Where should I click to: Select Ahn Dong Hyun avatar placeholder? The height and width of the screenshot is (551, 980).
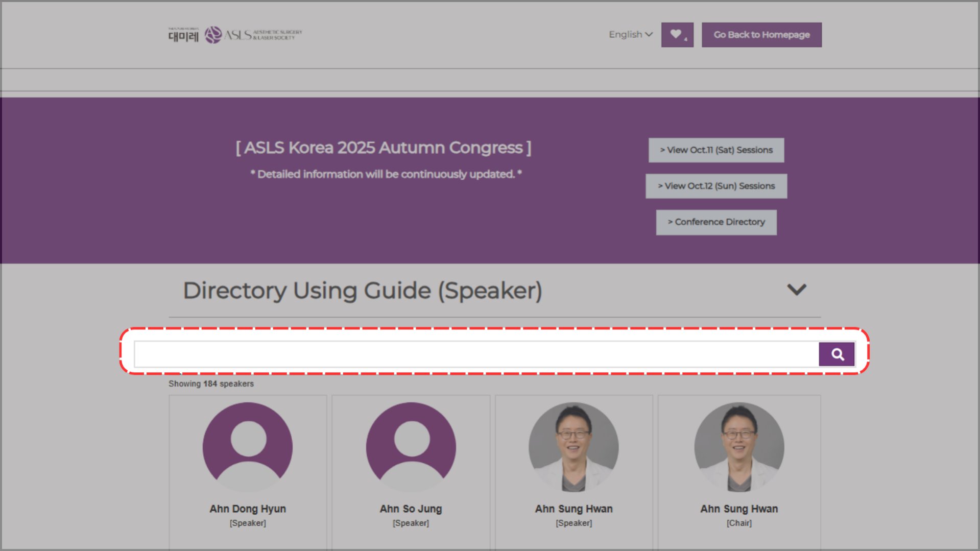pyautogui.click(x=248, y=447)
